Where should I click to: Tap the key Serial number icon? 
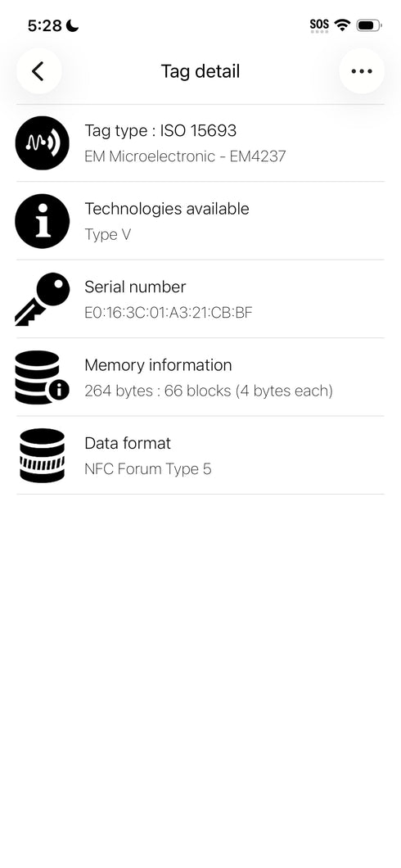point(43,299)
